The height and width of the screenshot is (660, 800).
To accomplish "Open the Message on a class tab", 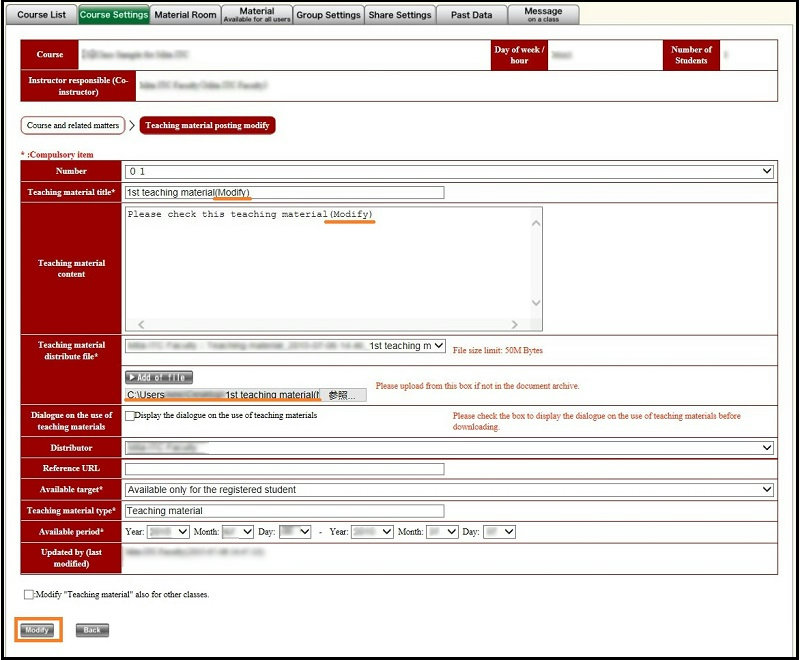I will (x=543, y=14).
